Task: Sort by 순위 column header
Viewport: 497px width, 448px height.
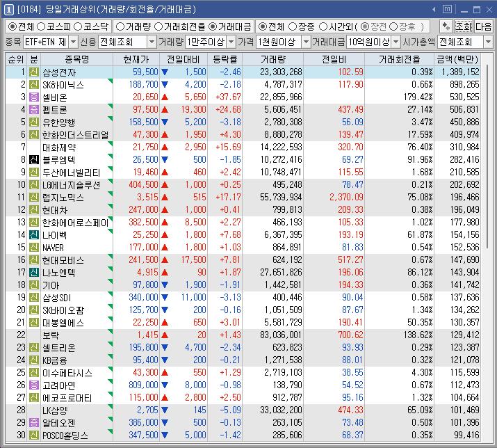Action: (16, 59)
